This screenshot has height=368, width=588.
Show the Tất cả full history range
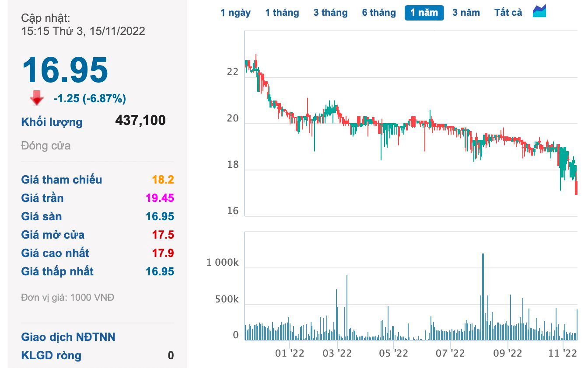point(507,12)
